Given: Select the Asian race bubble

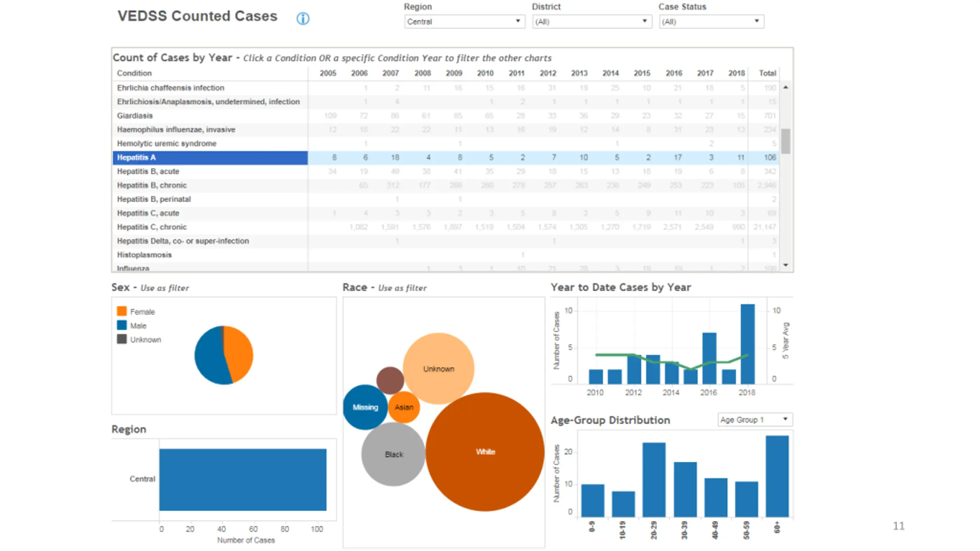Looking at the screenshot, I should point(404,407).
